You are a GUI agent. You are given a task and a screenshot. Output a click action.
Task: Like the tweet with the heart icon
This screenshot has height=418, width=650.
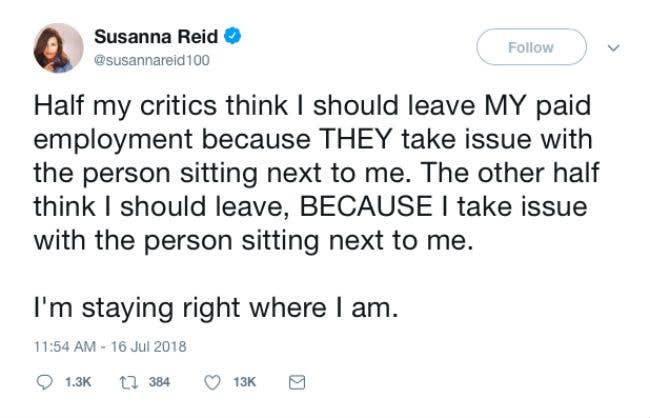pyautogui.click(x=212, y=381)
